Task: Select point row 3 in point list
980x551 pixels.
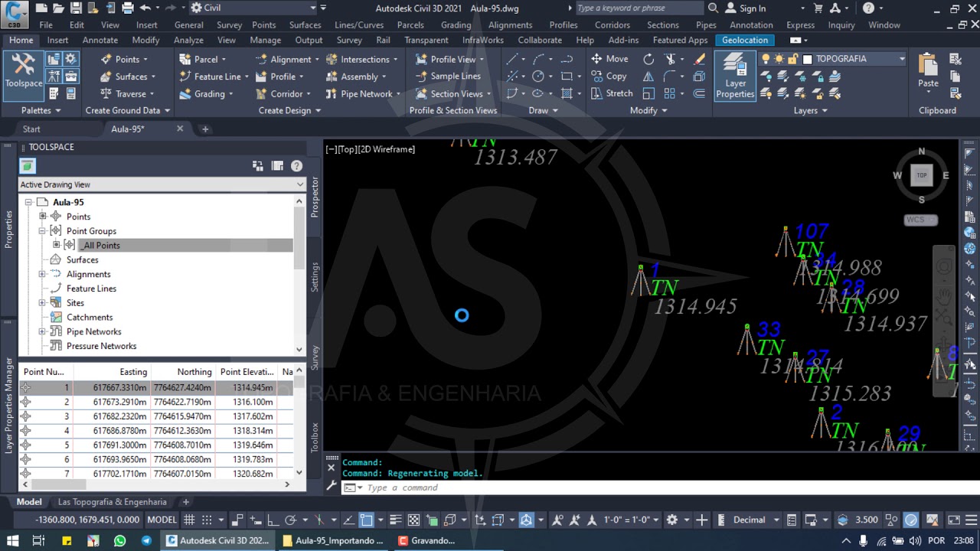Action: coord(157,416)
